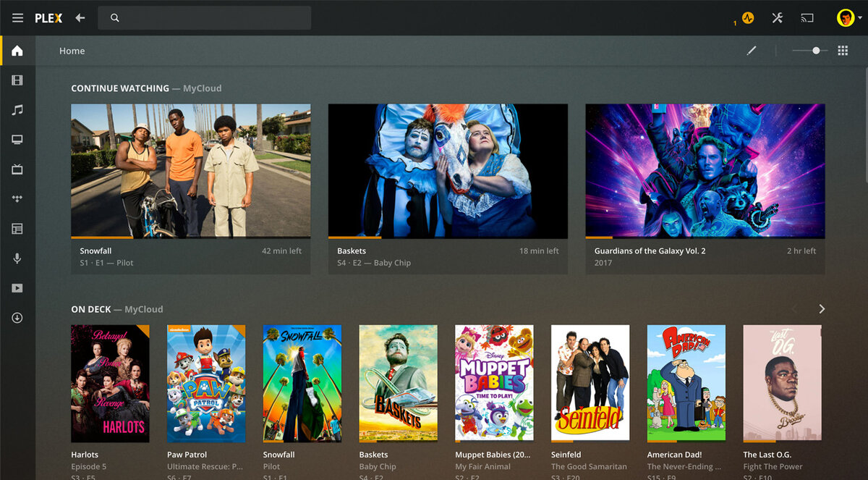
Task: Open the Paw Patrol poster
Action: [x=206, y=384]
